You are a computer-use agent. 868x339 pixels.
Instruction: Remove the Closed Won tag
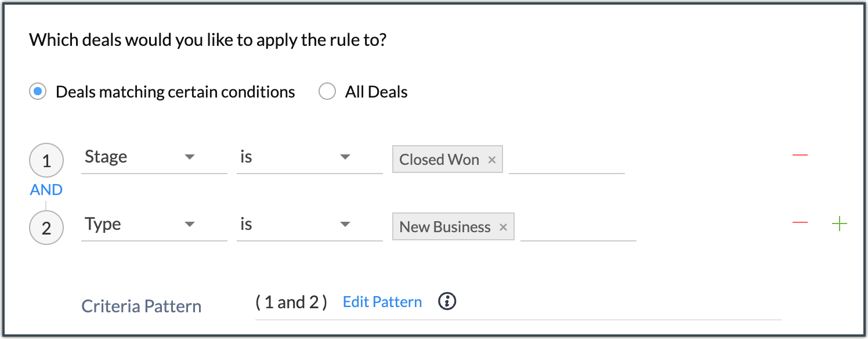(492, 160)
